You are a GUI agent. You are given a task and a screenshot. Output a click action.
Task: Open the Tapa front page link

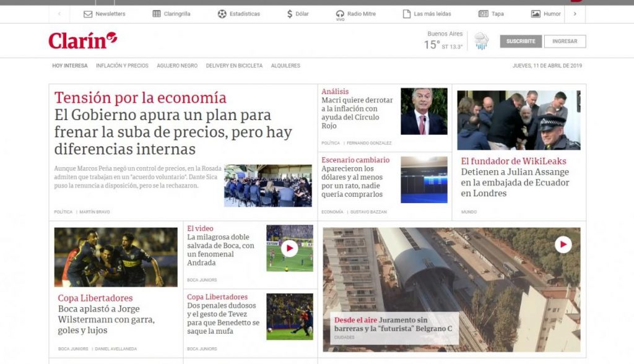pyautogui.click(x=498, y=14)
